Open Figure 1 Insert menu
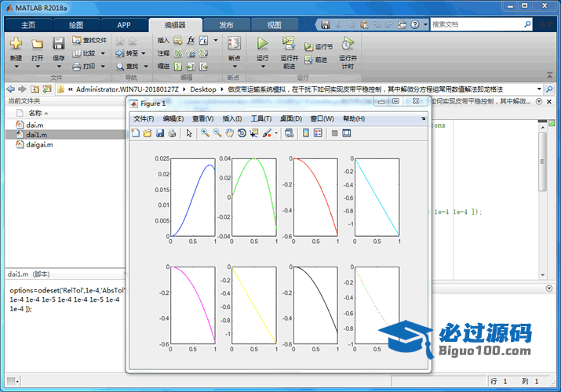This screenshot has height=392, width=561. tap(232, 118)
